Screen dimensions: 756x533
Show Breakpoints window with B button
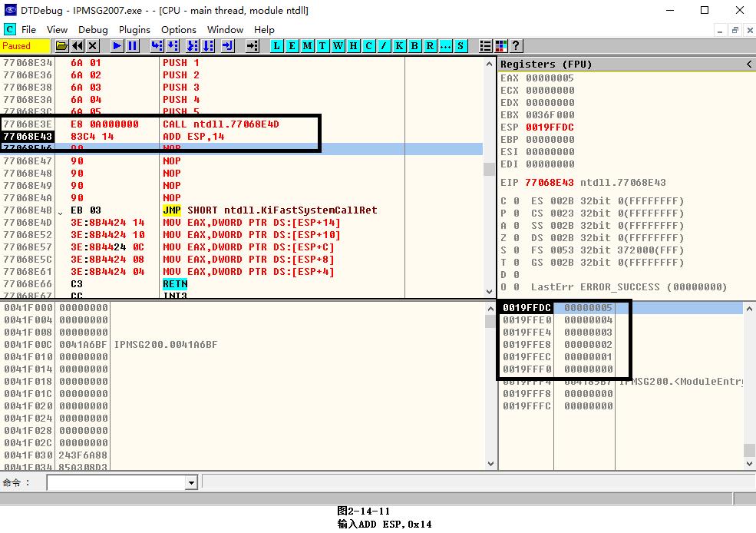[x=414, y=46]
